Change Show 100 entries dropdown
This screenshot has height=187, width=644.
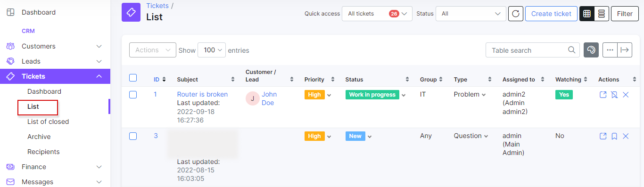[x=212, y=50]
